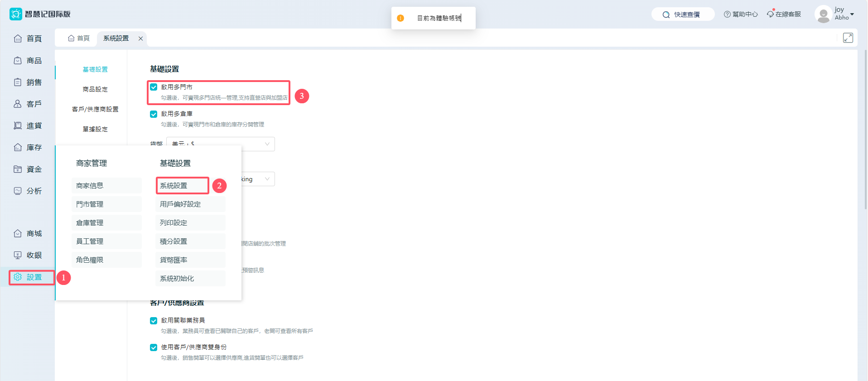Image resolution: width=868 pixels, height=381 pixels.
Task: Click the fullscreen expand icon at top right
Action: coord(848,38)
